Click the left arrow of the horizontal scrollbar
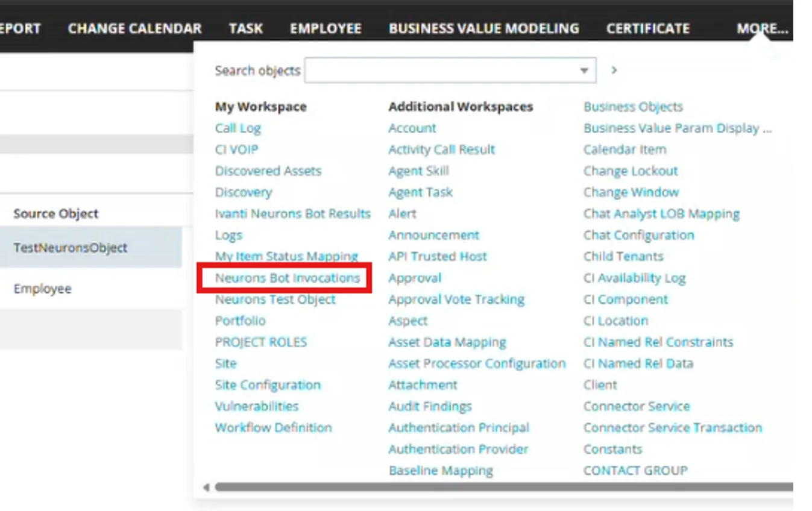Viewport: 812px width, 511px height. tap(206, 487)
